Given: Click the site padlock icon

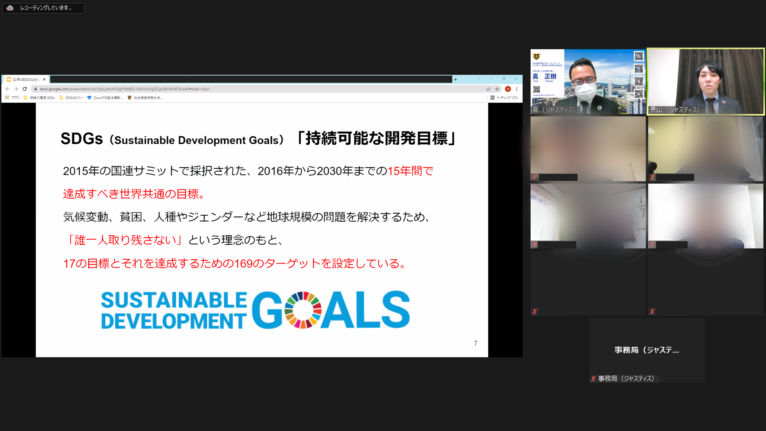Looking at the screenshot, I should click(x=36, y=89).
